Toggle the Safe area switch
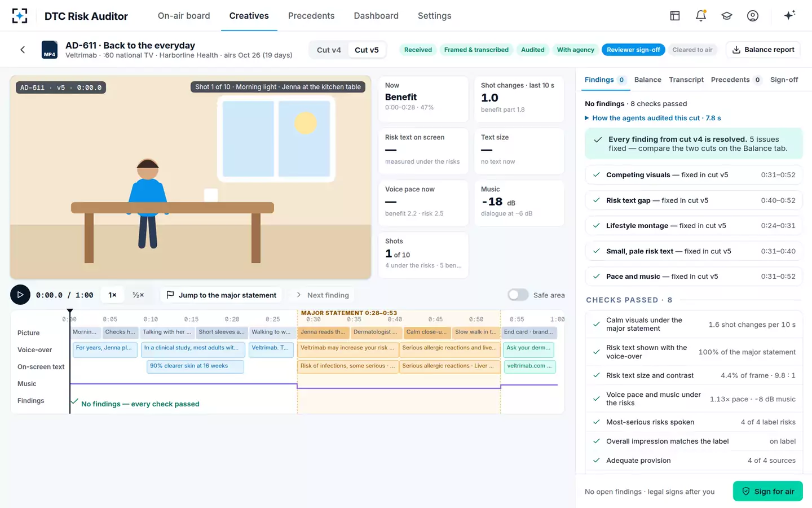Image resolution: width=812 pixels, height=508 pixels. 518,295
